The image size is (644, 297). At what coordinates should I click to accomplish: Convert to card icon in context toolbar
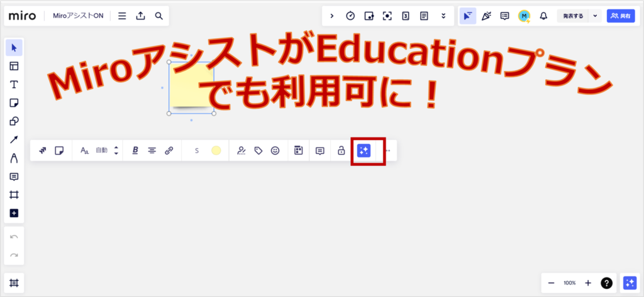click(299, 151)
